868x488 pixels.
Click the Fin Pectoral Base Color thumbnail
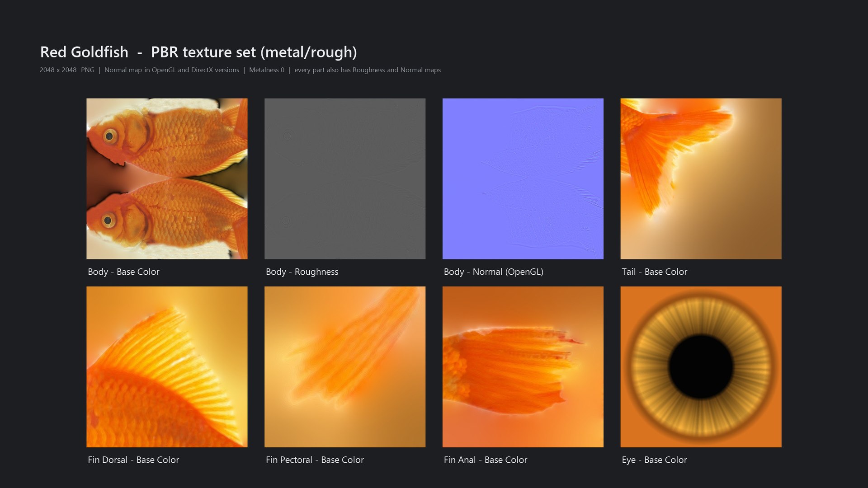[345, 367]
